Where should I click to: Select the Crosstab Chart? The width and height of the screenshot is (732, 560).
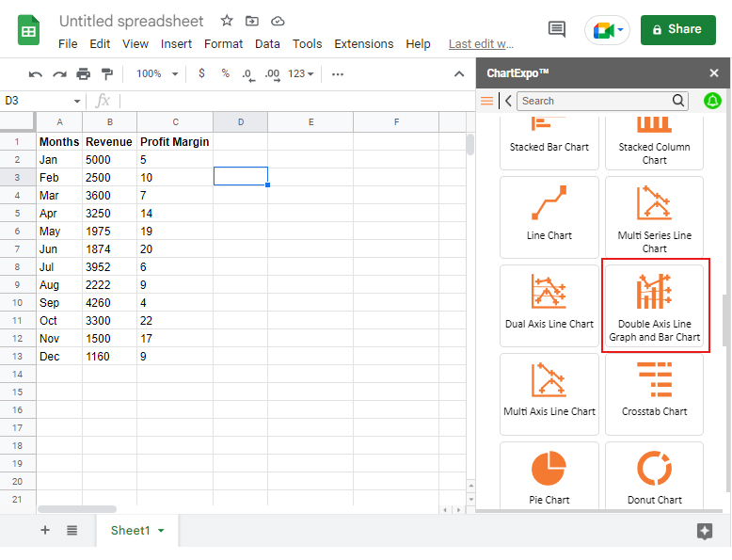[x=654, y=393]
